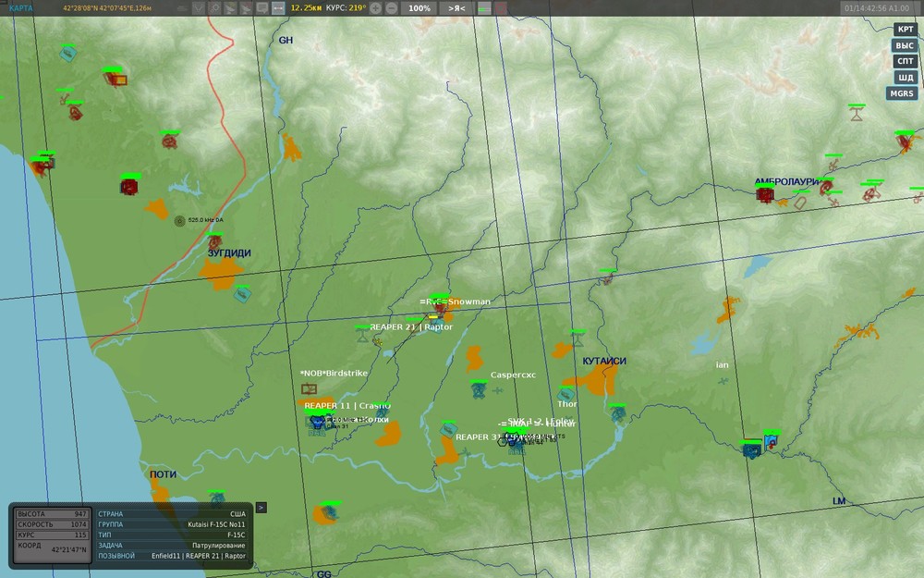Screen dimensions: 924x578
Task: Switch to КРТ map mode
Action: click(x=906, y=29)
